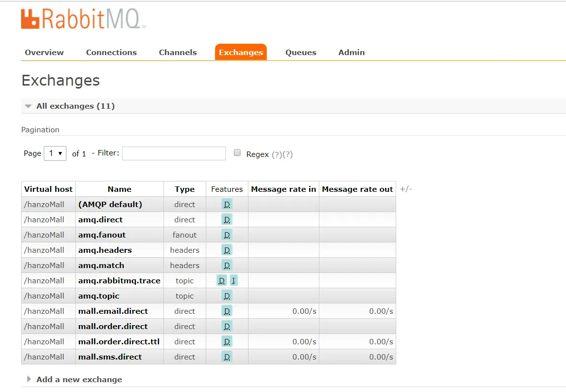Sort by Type column header

pyautogui.click(x=185, y=189)
